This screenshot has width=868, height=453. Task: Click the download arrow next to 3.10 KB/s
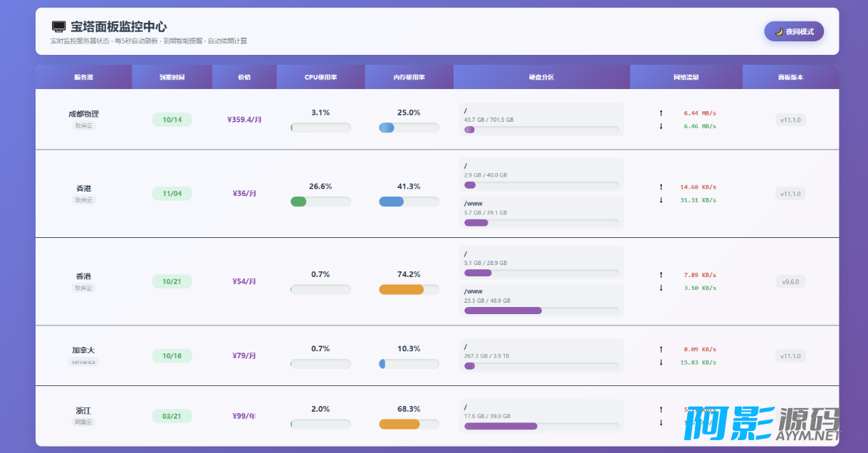point(661,288)
